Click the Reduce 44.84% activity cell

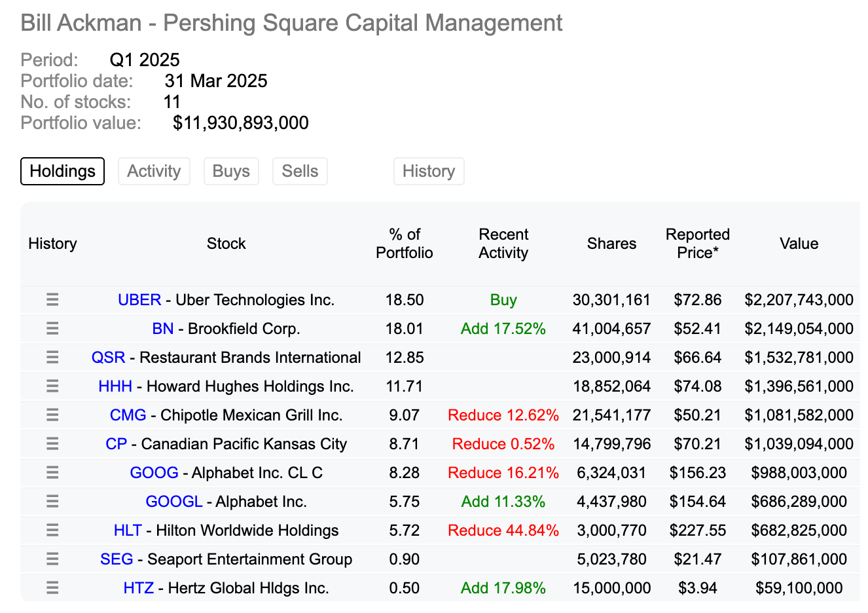click(x=503, y=530)
